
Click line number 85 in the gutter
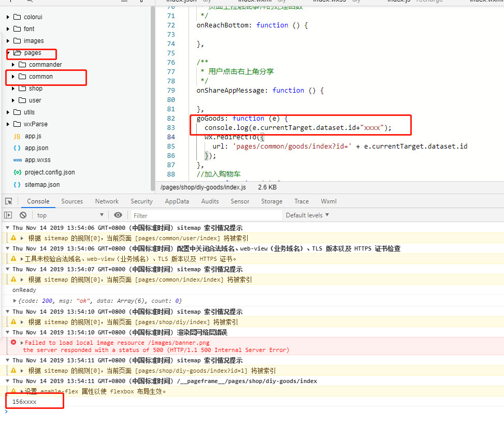171,146
